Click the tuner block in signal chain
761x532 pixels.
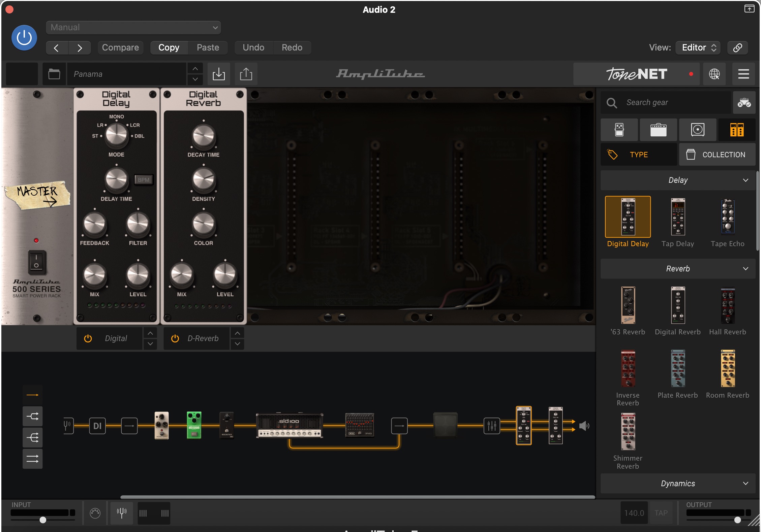(68, 426)
